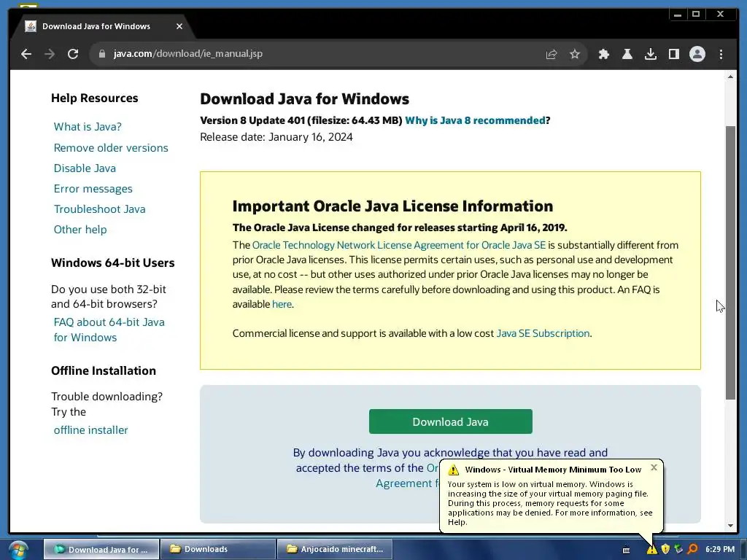Open the Error messages link

coord(93,189)
